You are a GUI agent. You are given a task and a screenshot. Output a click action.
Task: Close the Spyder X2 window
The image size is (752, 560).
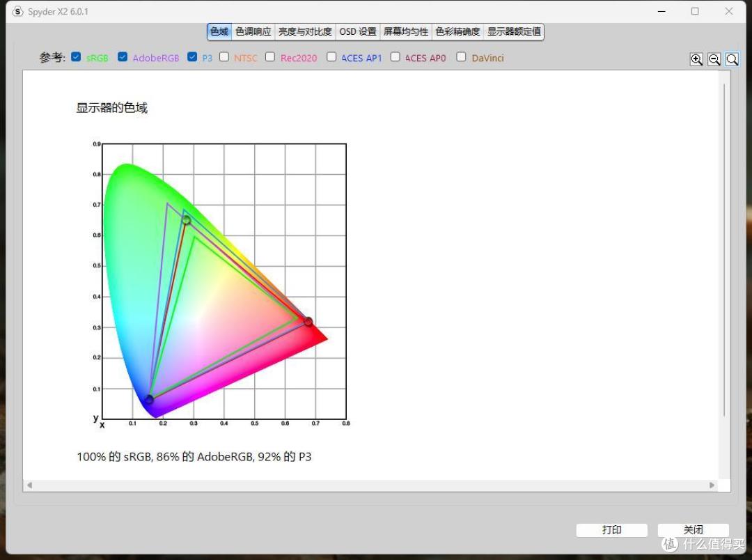pos(729,11)
